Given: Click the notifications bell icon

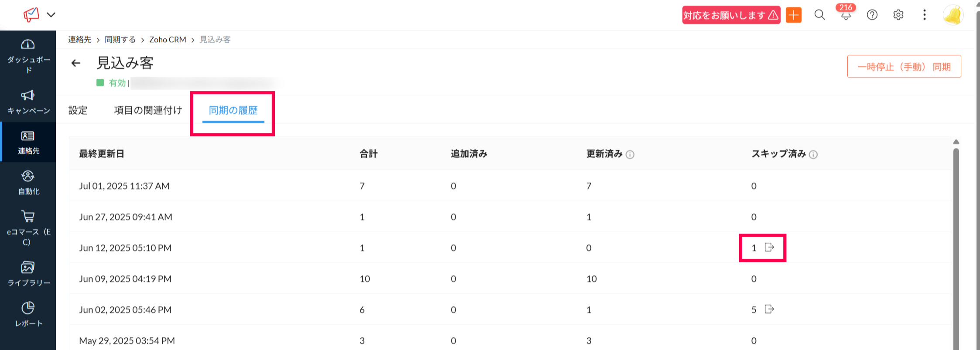Looking at the screenshot, I should pyautogui.click(x=846, y=15).
